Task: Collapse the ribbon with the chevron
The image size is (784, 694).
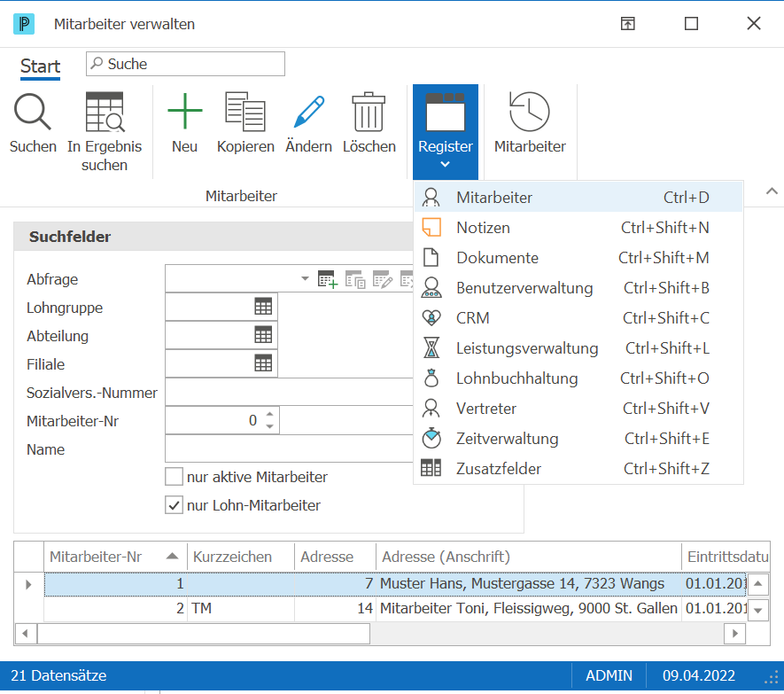Action: pos(772,191)
